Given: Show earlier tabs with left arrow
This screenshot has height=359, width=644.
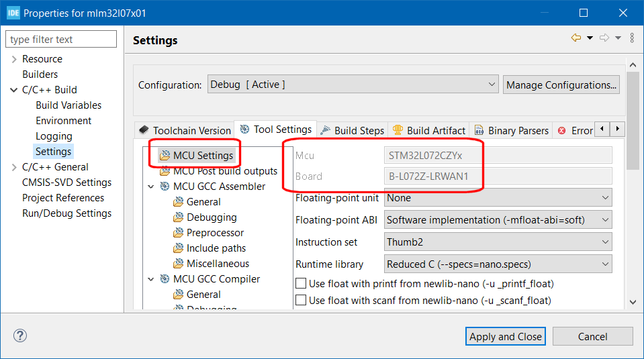Looking at the screenshot, I should point(602,129).
